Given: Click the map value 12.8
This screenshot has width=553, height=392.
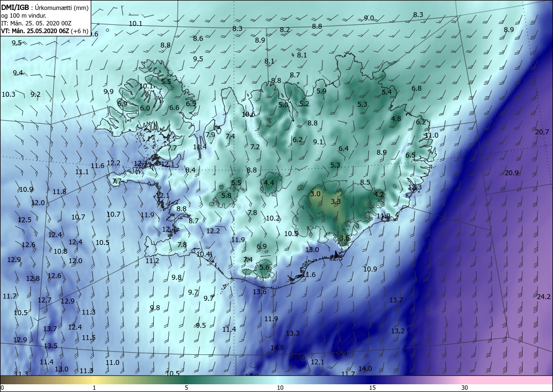Looking at the screenshot, I should (x=33, y=279).
